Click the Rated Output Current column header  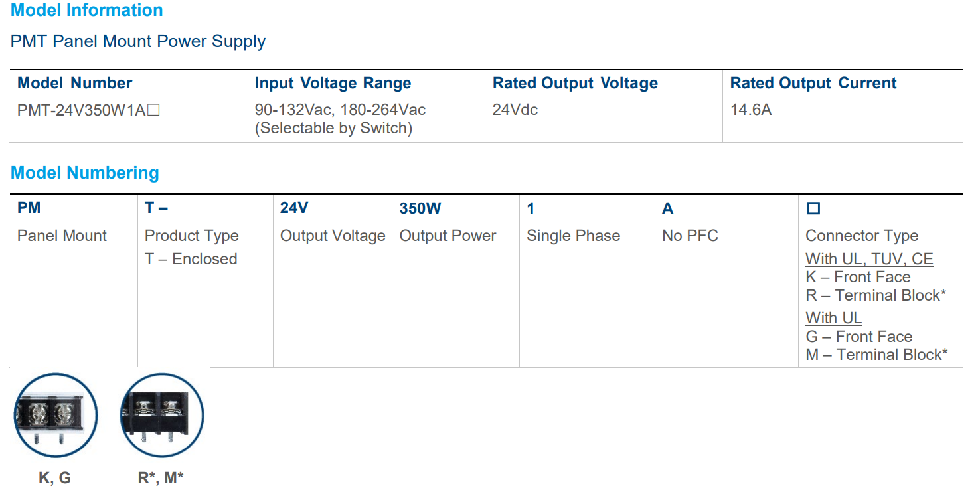(813, 83)
